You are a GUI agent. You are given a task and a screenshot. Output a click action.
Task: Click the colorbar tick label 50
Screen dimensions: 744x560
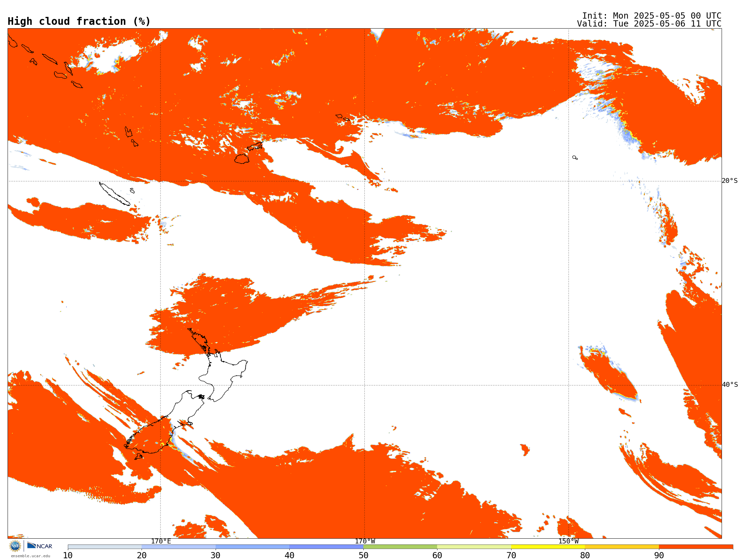click(x=363, y=556)
